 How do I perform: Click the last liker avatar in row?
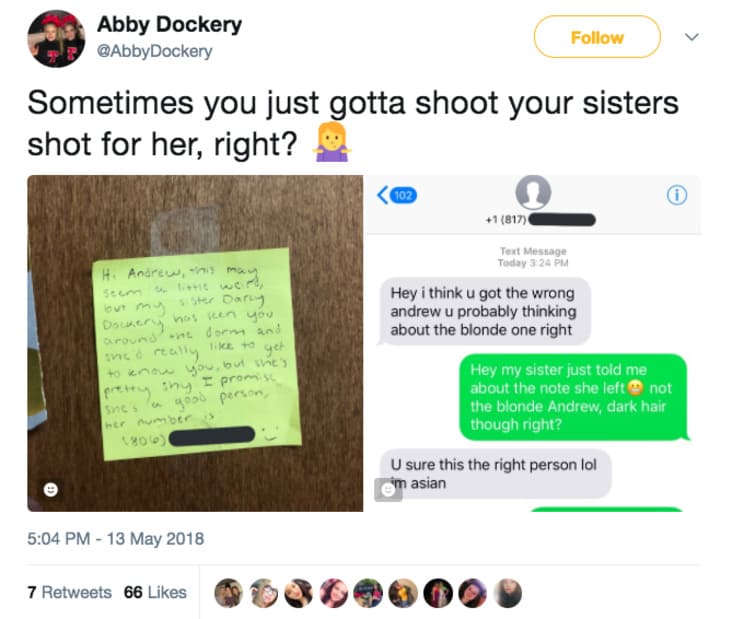coord(508,593)
